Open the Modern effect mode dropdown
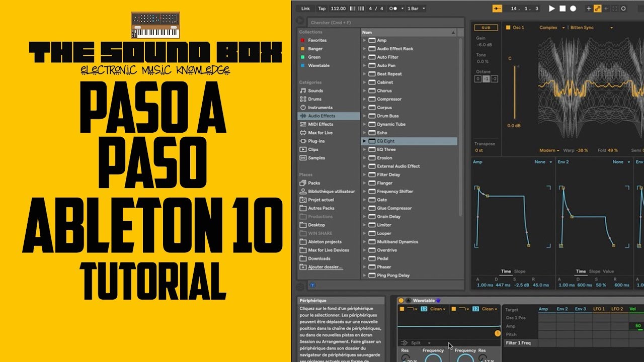The width and height of the screenshot is (644, 362). [x=549, y=150]
